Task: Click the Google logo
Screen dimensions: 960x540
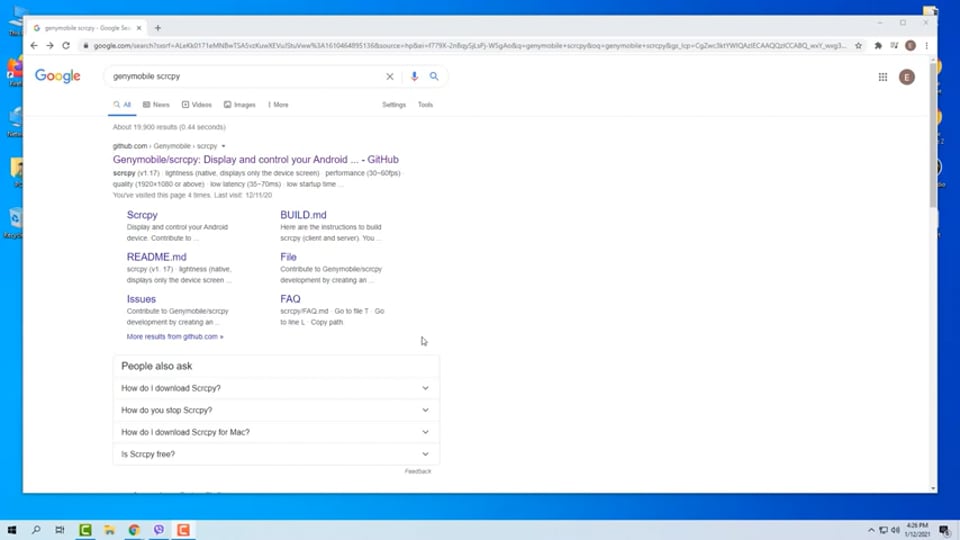Action: pos(58,76)
